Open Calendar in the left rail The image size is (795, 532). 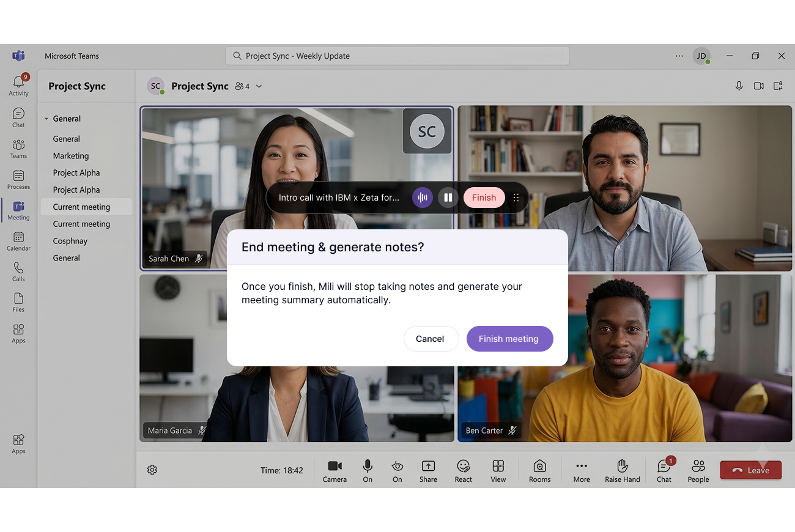click(x=18, y=242)
